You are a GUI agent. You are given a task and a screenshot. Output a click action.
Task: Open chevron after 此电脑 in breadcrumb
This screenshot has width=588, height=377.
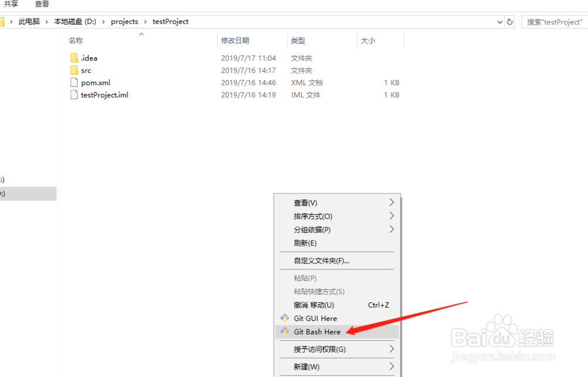click(47, 22)
